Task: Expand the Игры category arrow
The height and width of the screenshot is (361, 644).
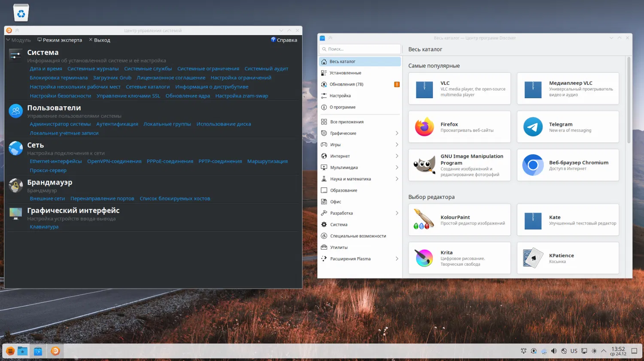Action: [x=397, y=145]
